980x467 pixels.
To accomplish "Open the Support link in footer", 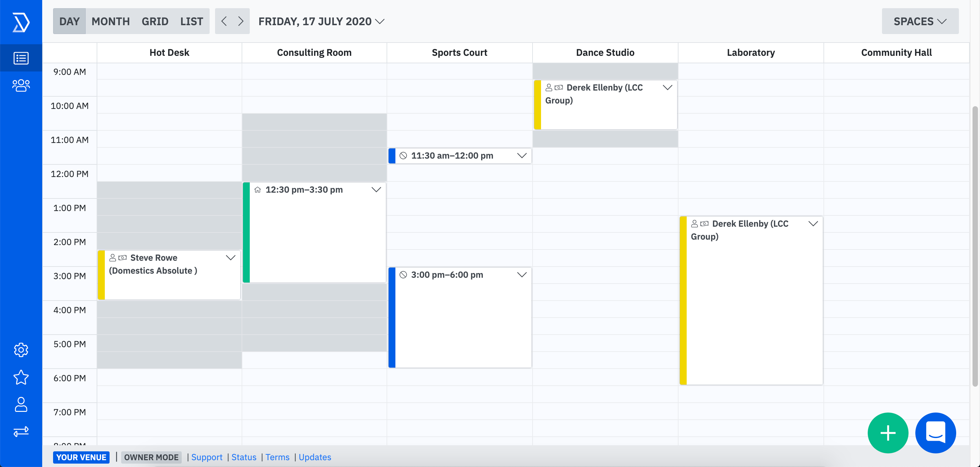I will (207, 457).
